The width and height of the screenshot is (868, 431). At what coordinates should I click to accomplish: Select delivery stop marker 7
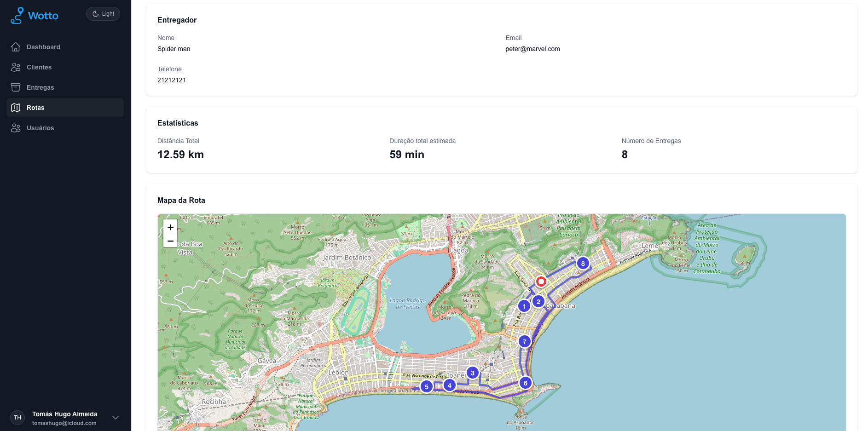coord(524,342)
